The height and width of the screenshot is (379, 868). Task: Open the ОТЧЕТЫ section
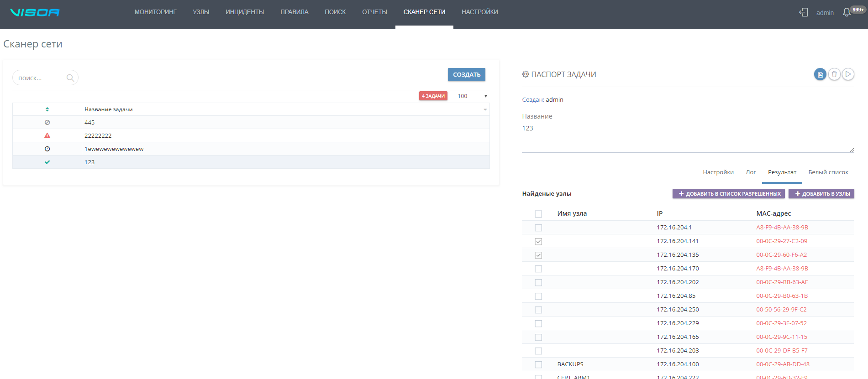click(x=374, y=12)
